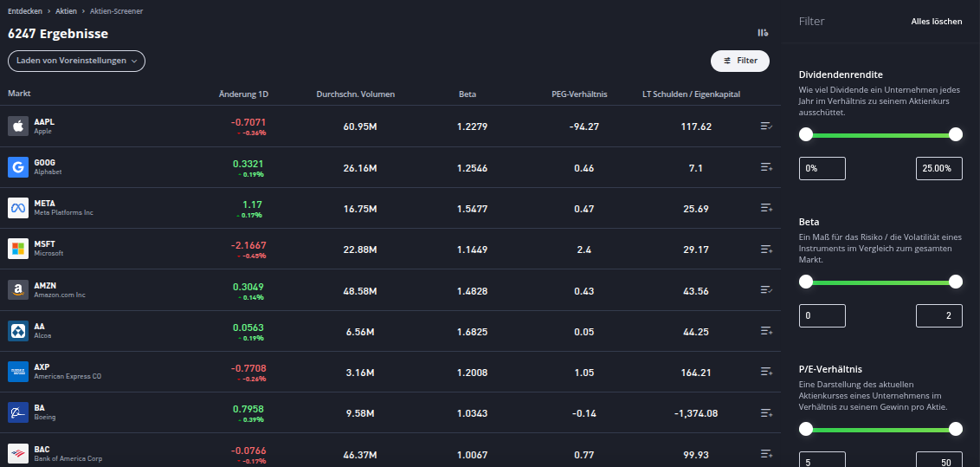980x467 pixels.
Task: Click AAPL change value -0.7071
Action: (x=248, y=122)
